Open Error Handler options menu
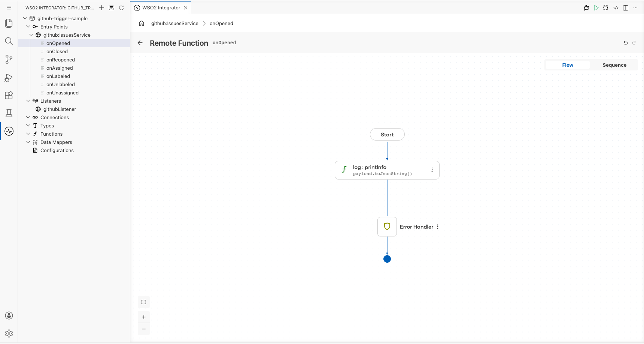 pyautogui.click(x=438, y=227)
